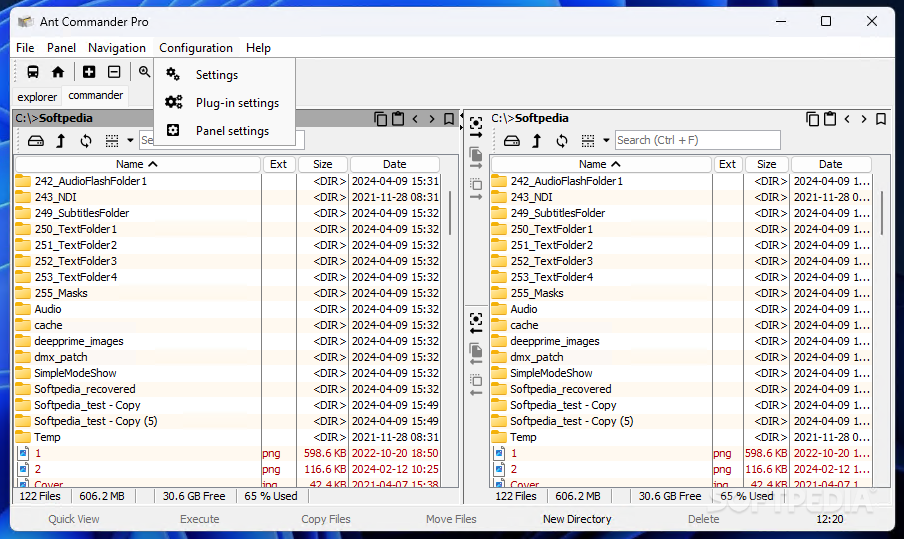Image resolution: width=904 pixels, height=539 pixels.
Task: Click right panel copy path icon
Action: point(812,119)
